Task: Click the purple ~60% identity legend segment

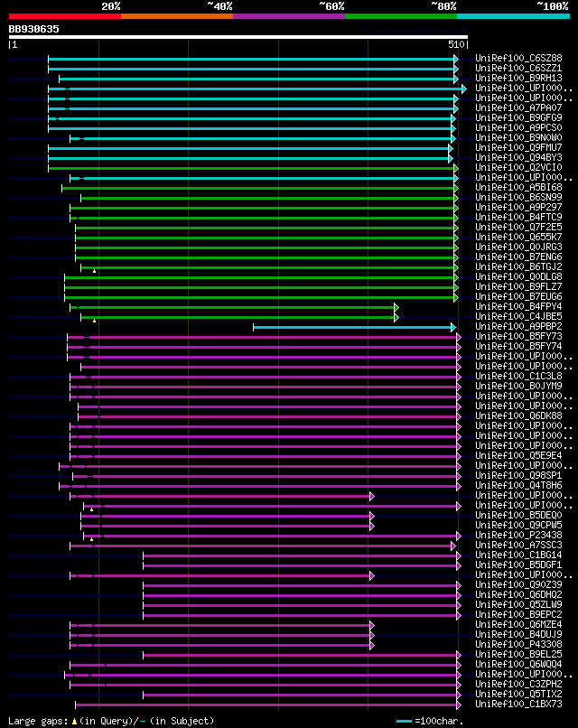Action: tap(289, 16)
